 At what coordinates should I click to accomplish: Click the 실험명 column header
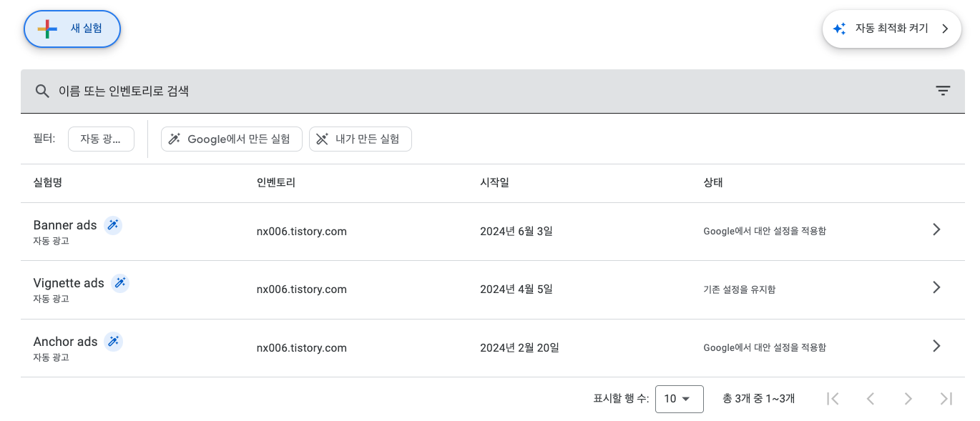click(47, 183)
